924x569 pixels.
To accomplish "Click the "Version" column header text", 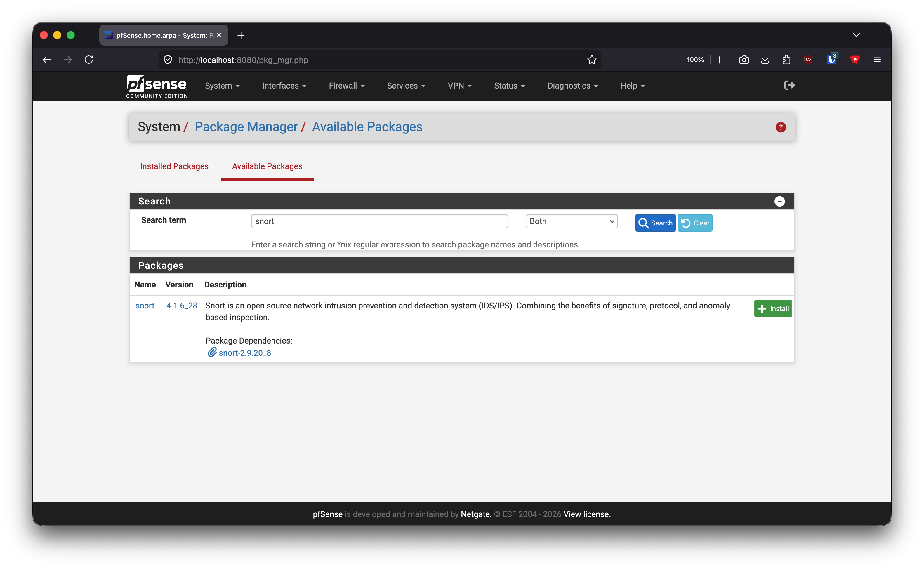I will click(x=179, y=284).
